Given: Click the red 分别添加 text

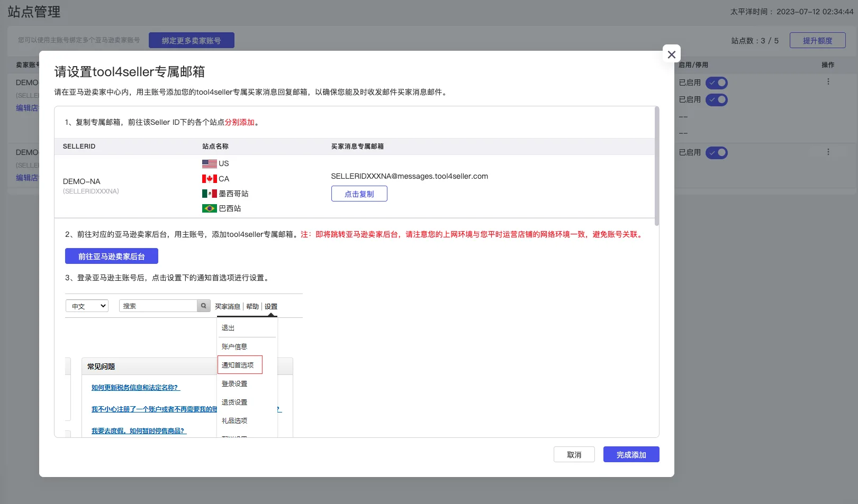Looking at the screenshot, I should pyautogui.click(x=240, y=122).
